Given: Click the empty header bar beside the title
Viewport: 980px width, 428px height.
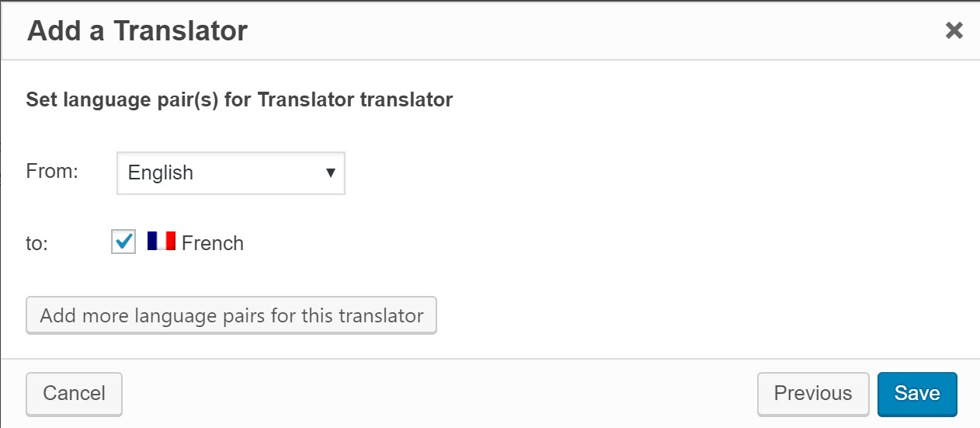Looking at the screenshot, I should pyautogui.click(x=590, y=31).
